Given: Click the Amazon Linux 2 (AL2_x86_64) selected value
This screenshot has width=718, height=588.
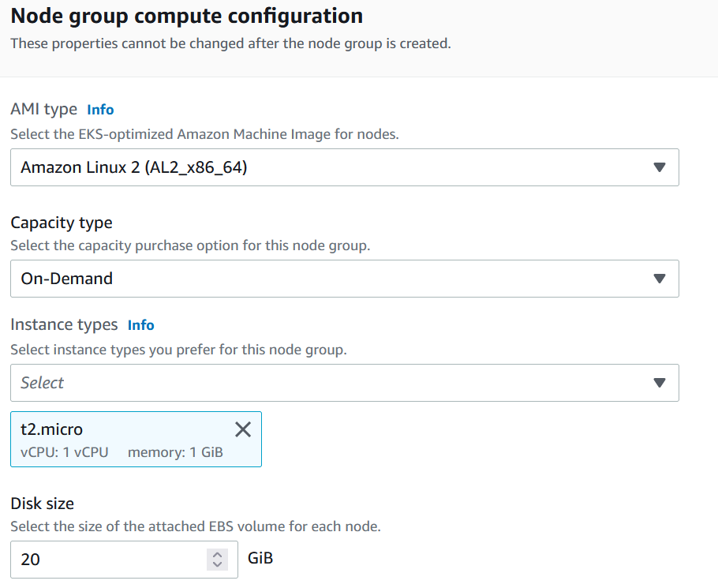Looking at the screenshot, I should tap(133, 167).
